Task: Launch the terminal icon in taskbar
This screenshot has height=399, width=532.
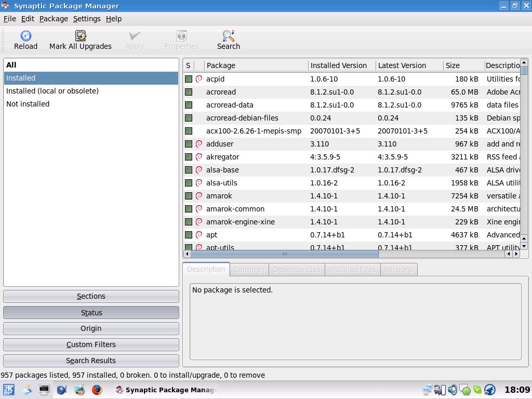Action: pyautogui.click(x=44, y=390)
